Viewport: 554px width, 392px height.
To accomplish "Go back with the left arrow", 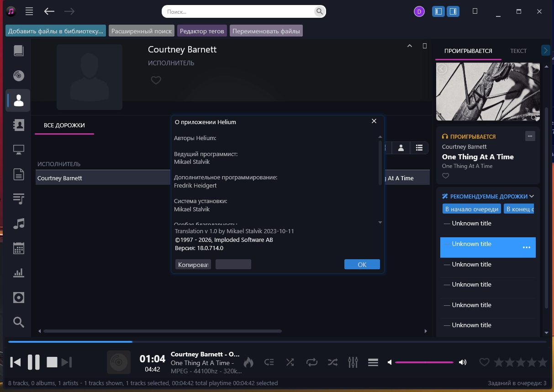I will tap(49, 11).
